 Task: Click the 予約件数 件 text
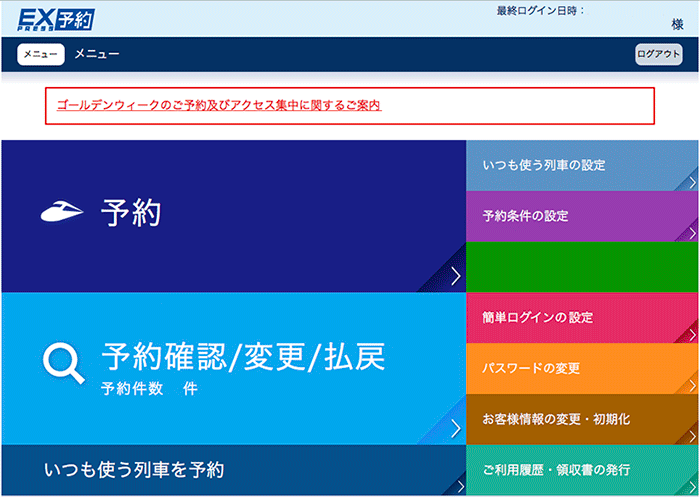coord(149,389)
